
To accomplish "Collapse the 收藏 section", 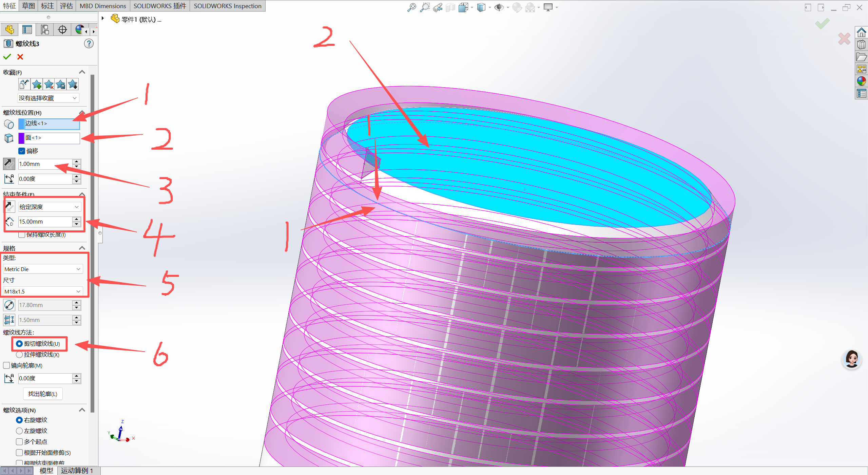I will (x=82, y=72).
